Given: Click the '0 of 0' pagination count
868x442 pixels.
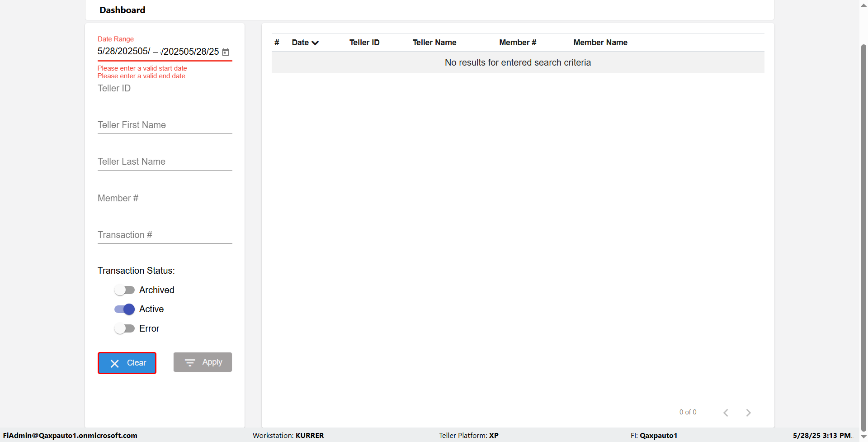Looking at the screenshot, I should [x=688, y=412].
